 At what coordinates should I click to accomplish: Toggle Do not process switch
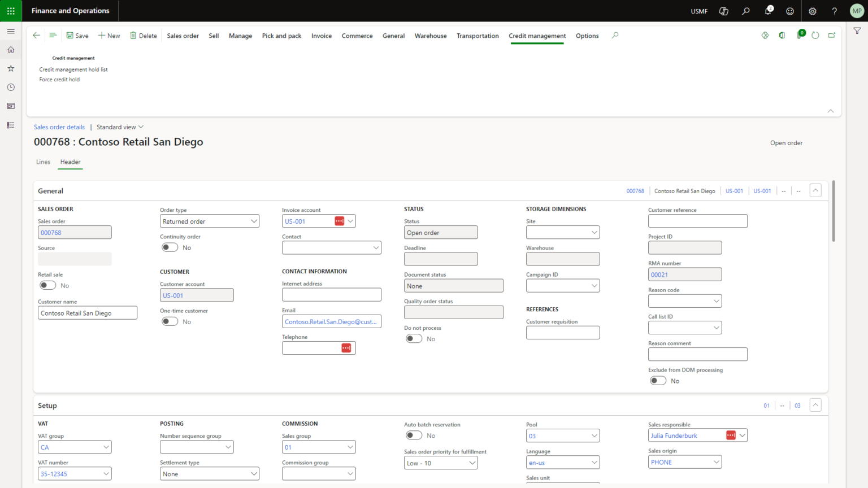tap(414, 338)
